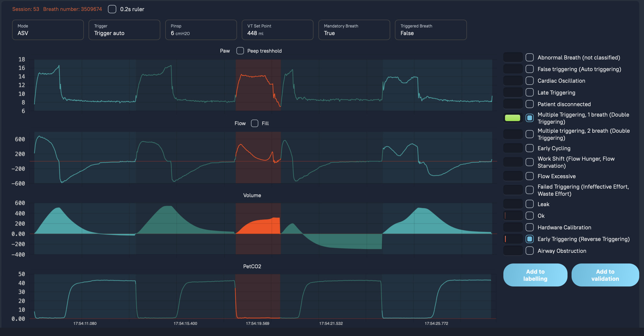Click the Trigger auto field

124,30
